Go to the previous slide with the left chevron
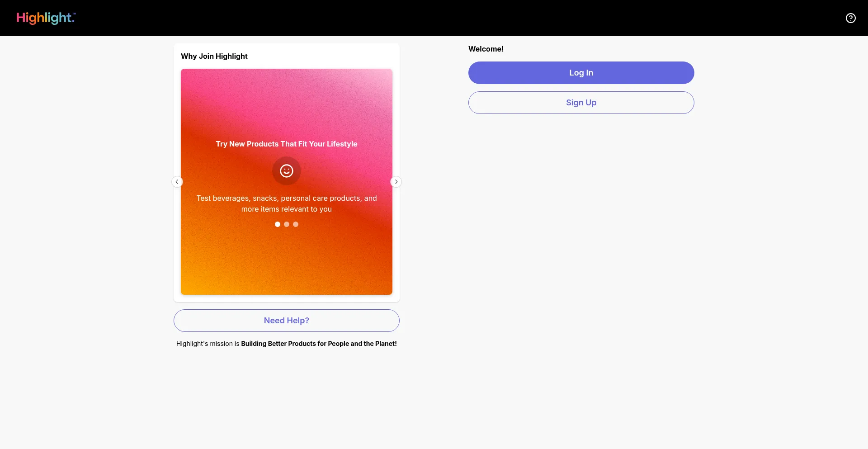The height and width of the screenshot is (449, 868). click(x=176, y=181)
